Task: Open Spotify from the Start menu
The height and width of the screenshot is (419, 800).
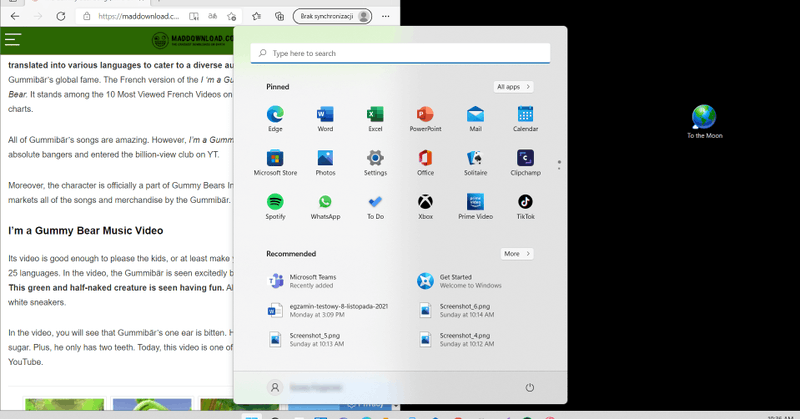Action: click(x=275, y=207)
